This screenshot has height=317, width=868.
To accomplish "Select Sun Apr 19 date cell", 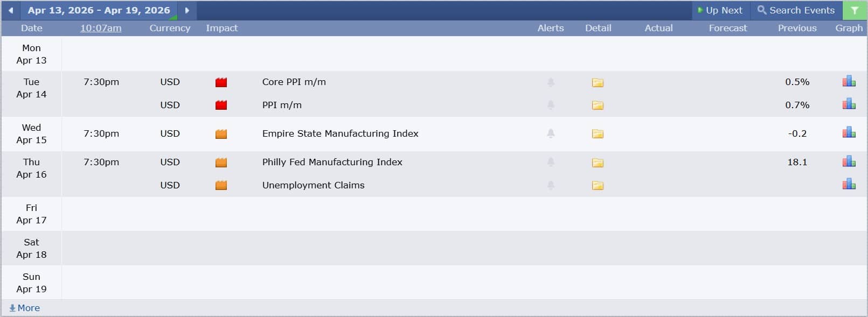I will (x=31, y=283).
